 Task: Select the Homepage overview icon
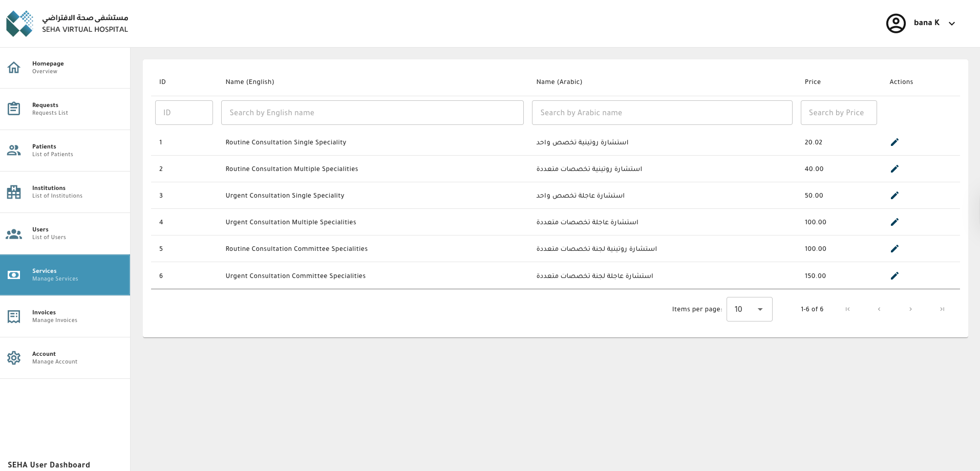(x=13, y=67)
